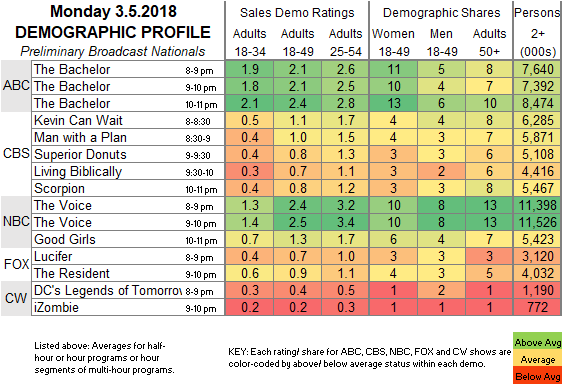This screenshot has height=384, width=562.
Task: Click the Below Avg red legend swatch
Action: pyautogui.click(x=537, y=376)
